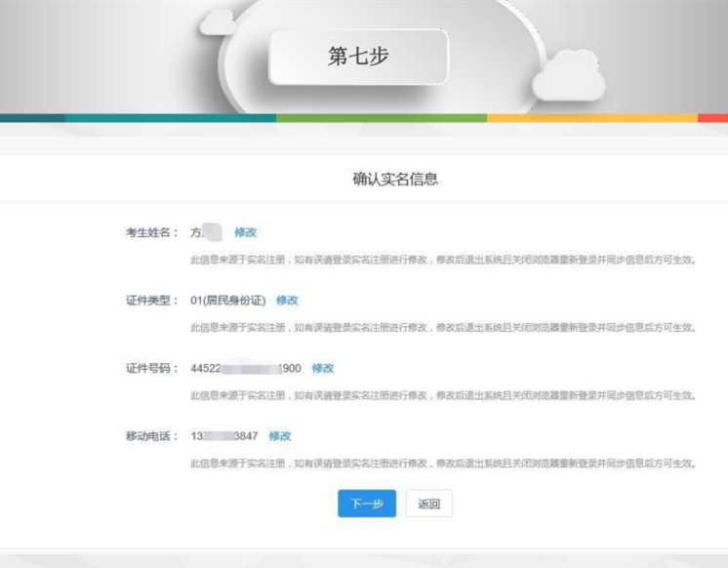Click 修改 link next to 移动电话
Viewport: 728px width, 568px height.
(x=280, y=436)
